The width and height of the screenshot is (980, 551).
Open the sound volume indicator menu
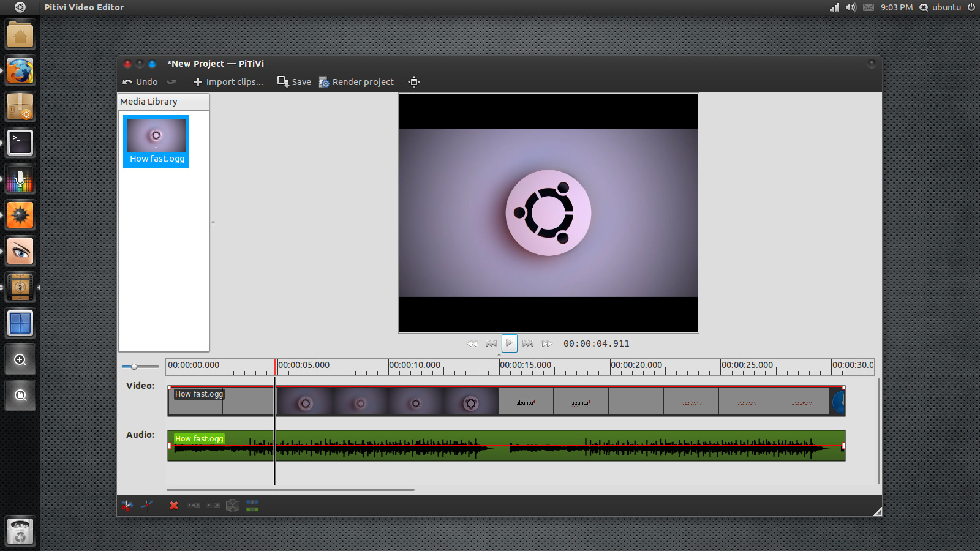click(851, 7)
